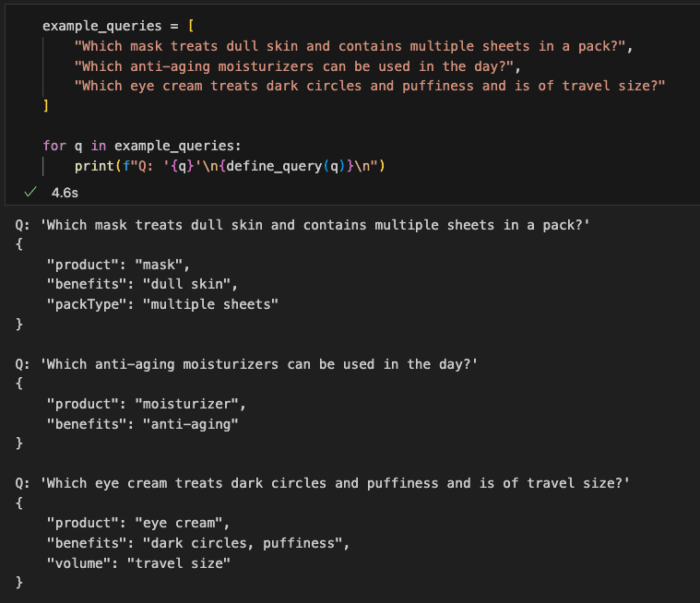Click the "benefits": "anti-aging" output line
This screenshot has width=700, height=603.
(143, 424)
